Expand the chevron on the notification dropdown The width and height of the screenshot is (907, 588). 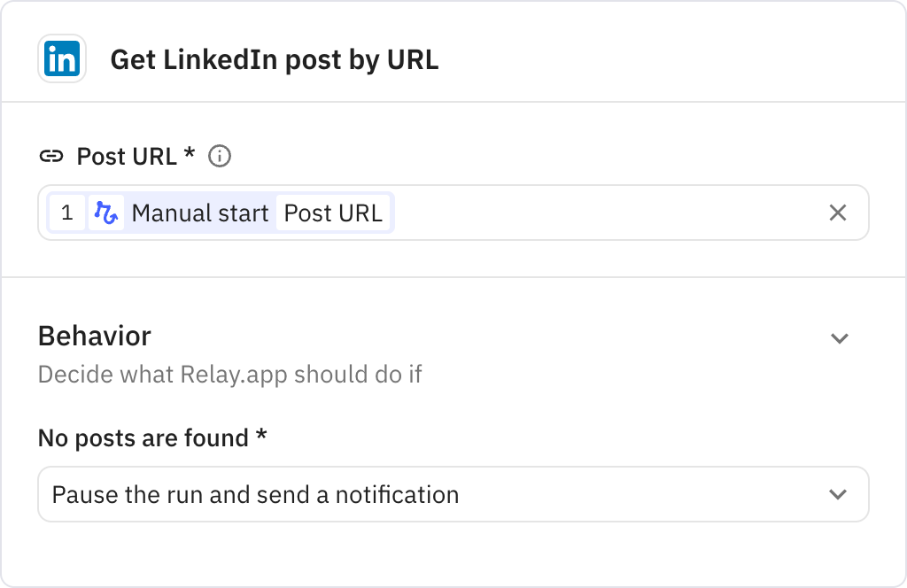[836, 494]
